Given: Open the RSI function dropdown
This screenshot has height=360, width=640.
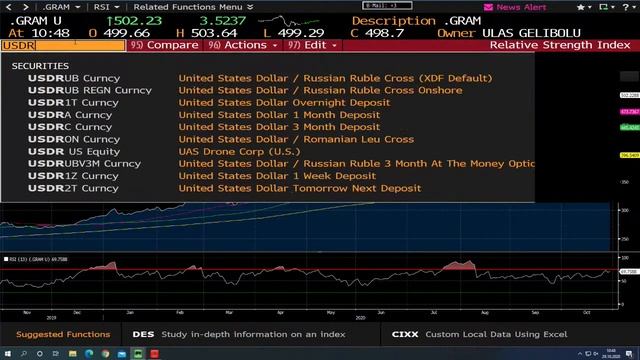Looking at the screenshot, I should pyautogui.click(x=106, y=7).
